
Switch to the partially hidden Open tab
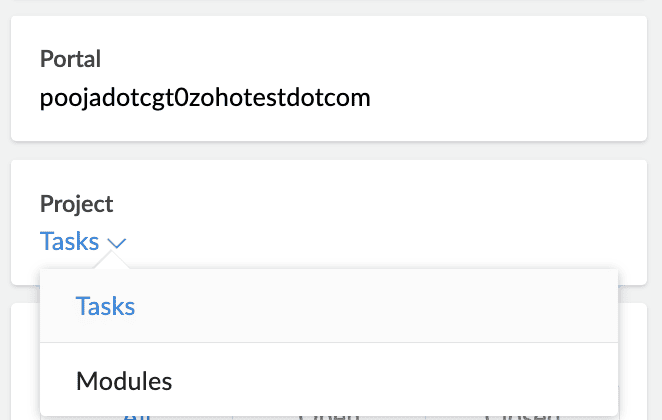(330, 414)
